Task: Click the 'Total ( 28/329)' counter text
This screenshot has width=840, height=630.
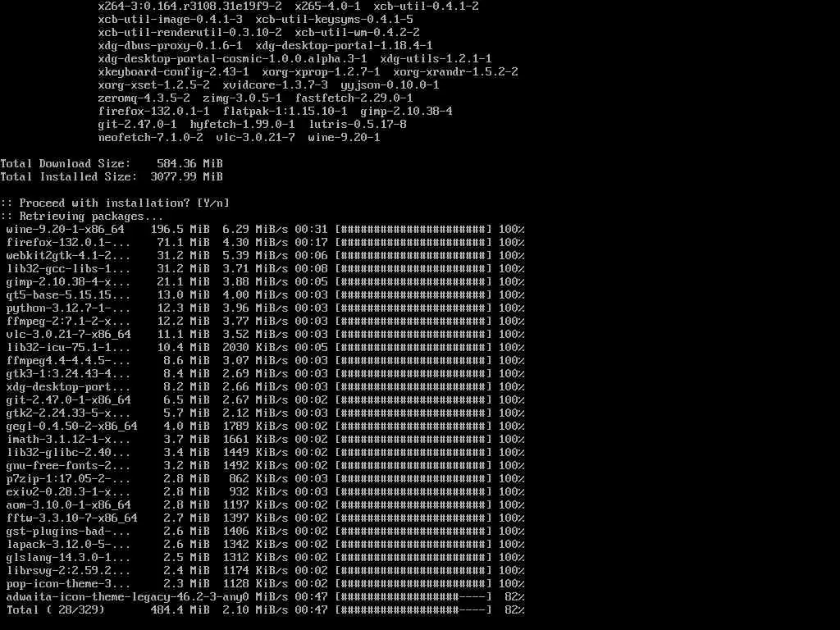Action: [55, 609]
